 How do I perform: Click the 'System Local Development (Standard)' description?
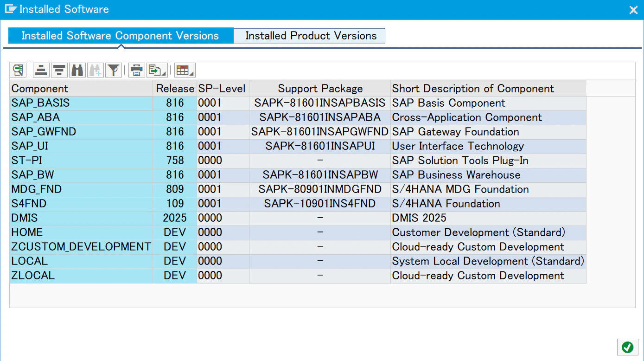pos(488,261)
